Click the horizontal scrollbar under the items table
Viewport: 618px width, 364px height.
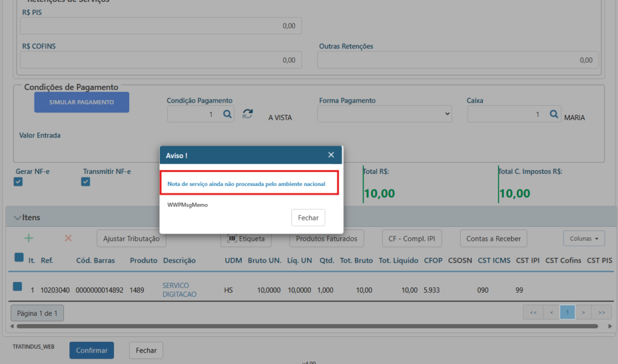click(x=302, y=327)
